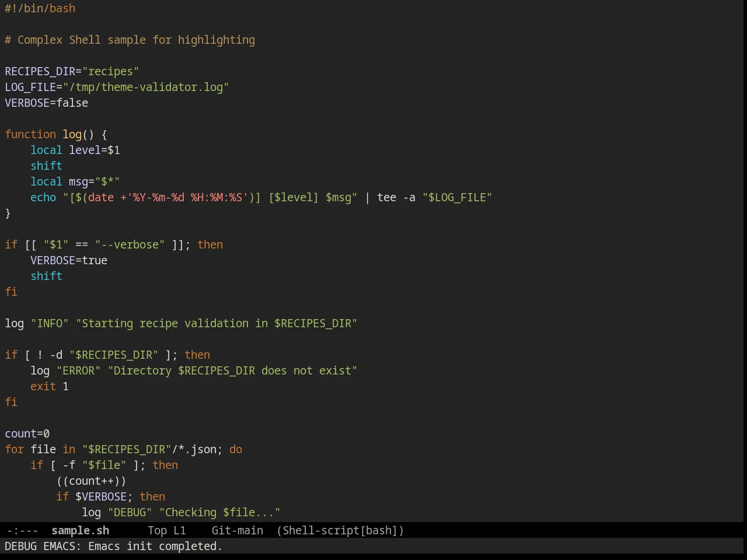The image size is (747, 560).
Task: Click the 'function' keyword before log()
Action: tap(30, 134)
